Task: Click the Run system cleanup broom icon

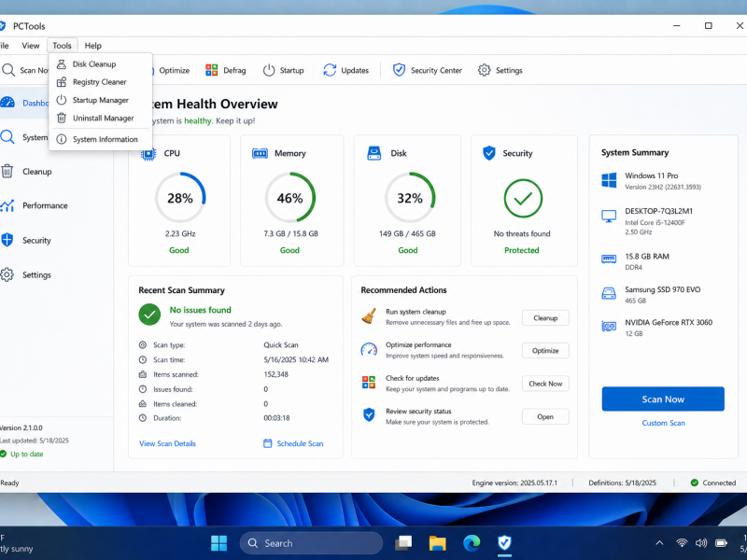Action: point(368,316)
